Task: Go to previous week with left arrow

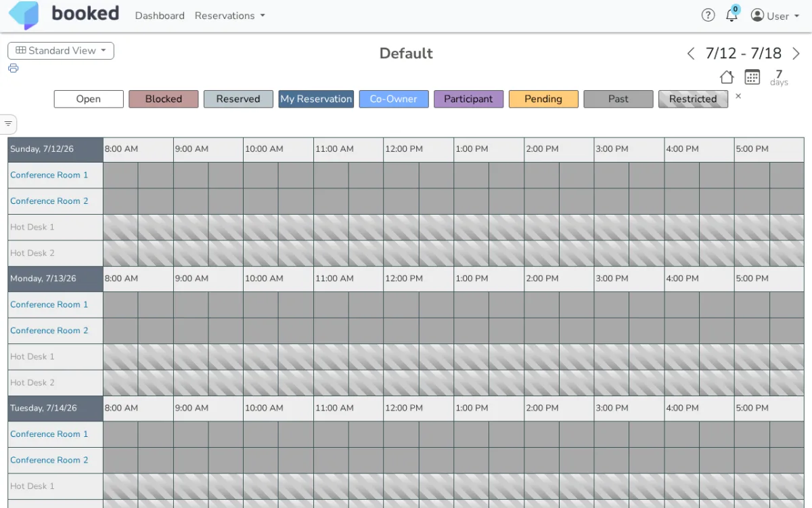Action: tap(691, 54)
